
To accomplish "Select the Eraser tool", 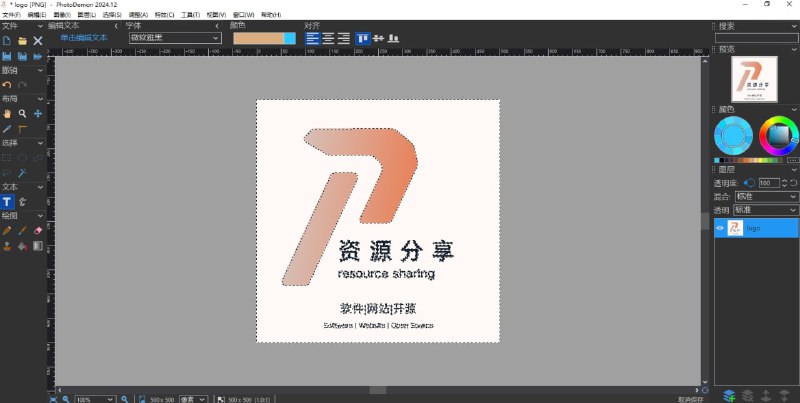I will (x=38, y=231).
